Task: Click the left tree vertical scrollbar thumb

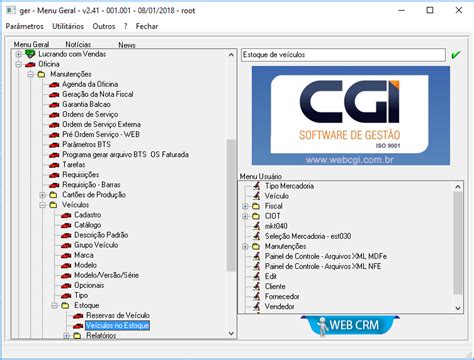Action: (x=231, y=205)
